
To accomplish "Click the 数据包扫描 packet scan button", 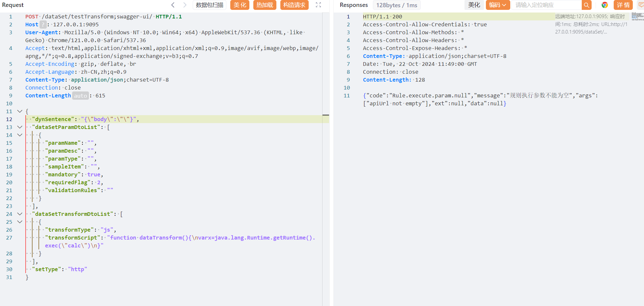I will (210, 5).
